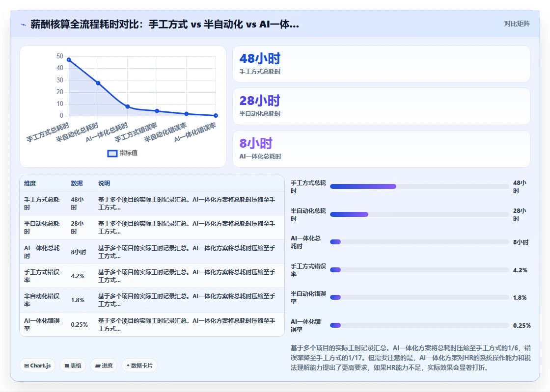Click the dashboard title 薪酬核算全流程耗时对比

click(165, 24)
